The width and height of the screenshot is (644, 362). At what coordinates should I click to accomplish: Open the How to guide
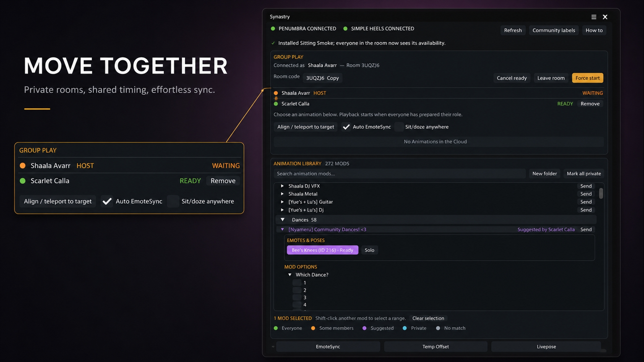594,30
